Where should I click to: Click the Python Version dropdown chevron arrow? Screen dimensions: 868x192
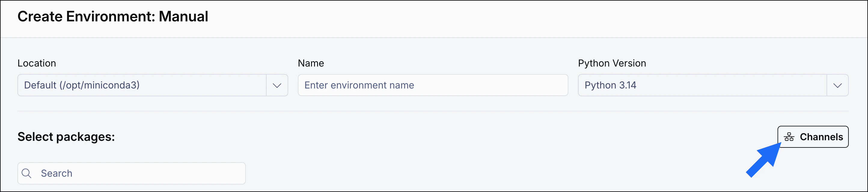pyautogui.click(x=838, y=85)
